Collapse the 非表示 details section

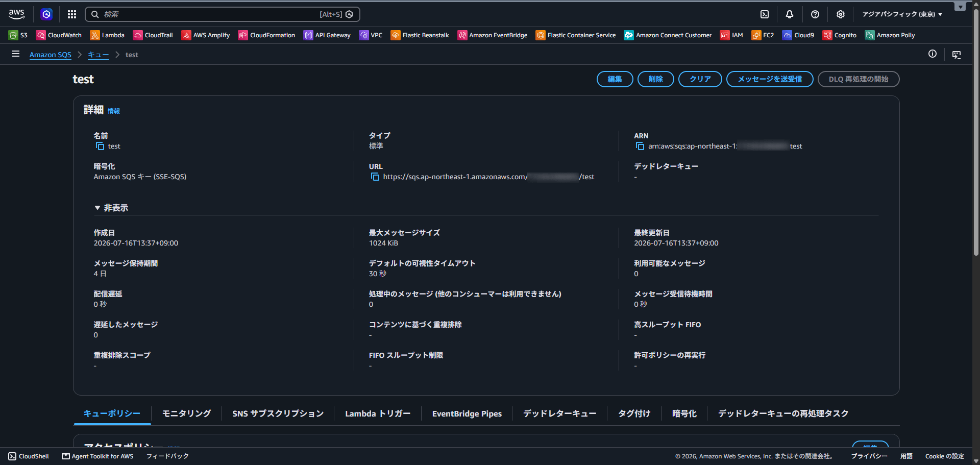coord(111,208)
